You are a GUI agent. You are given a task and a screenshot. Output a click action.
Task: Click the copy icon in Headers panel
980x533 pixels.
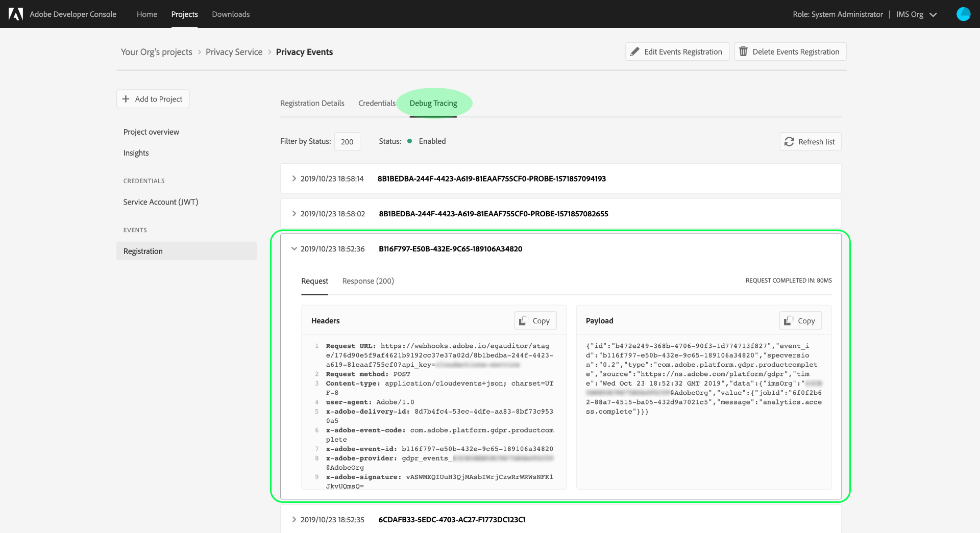tap(524, 321)
